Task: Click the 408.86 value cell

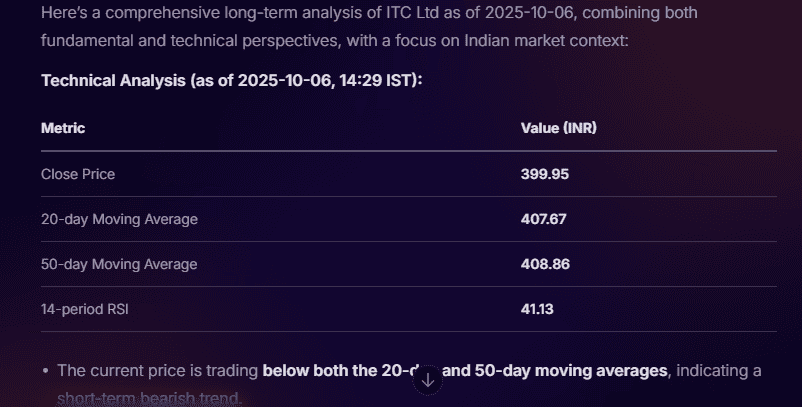Action: pyautogui.click(x=544, y=264)
